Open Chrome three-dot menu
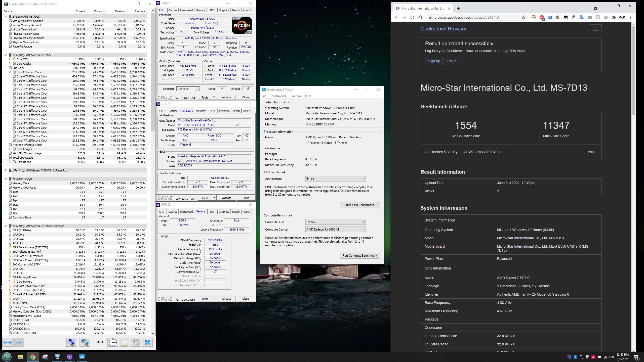 (630, 17)
